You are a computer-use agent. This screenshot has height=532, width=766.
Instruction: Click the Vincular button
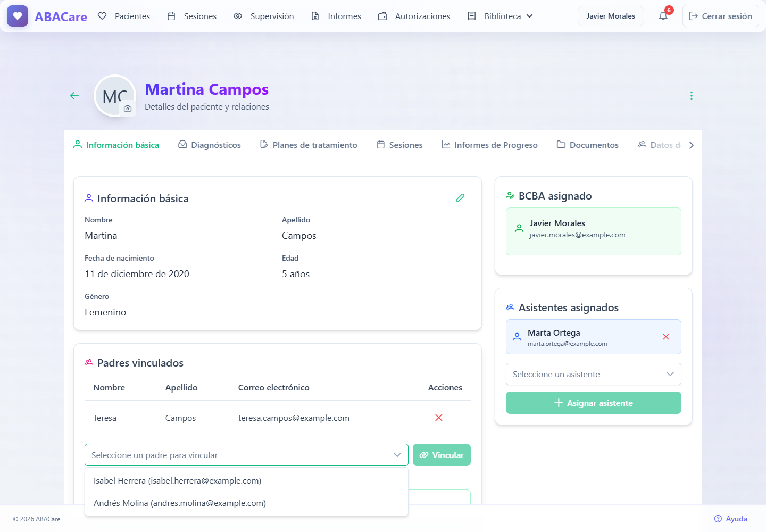(x=442, y=455)
